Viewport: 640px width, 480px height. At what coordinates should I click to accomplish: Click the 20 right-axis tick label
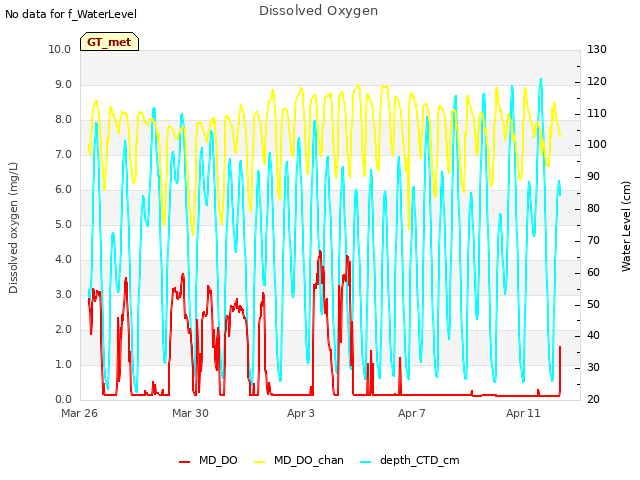click(x=593, y=400)
